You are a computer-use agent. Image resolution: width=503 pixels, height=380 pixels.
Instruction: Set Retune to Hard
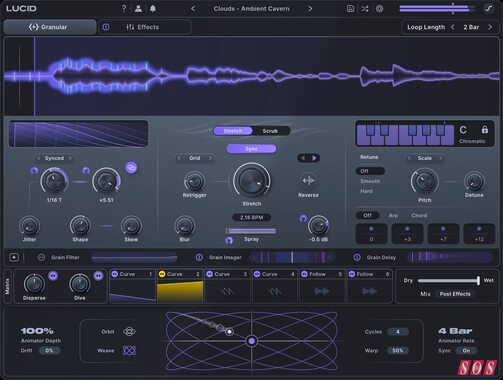[x=366, y=191]
